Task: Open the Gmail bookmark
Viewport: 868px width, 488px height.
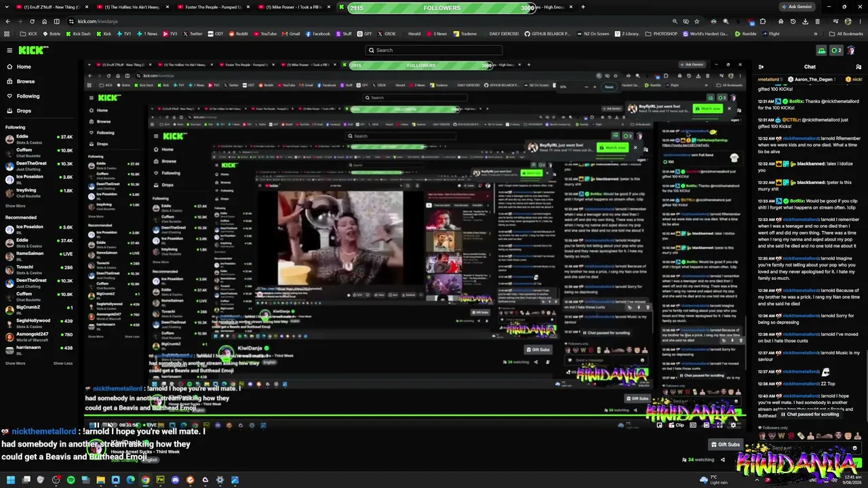Action: click(292, 34)
